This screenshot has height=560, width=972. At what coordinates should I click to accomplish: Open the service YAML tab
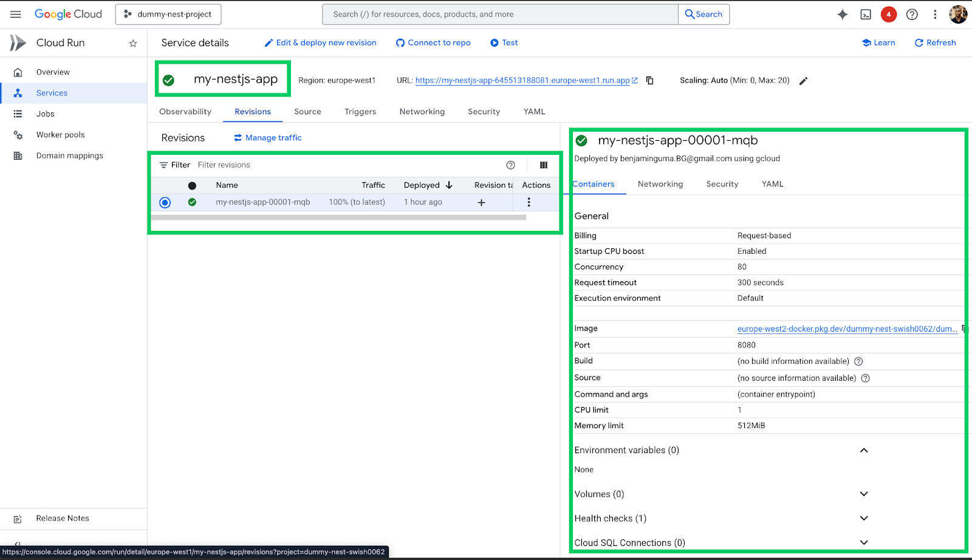535,112
